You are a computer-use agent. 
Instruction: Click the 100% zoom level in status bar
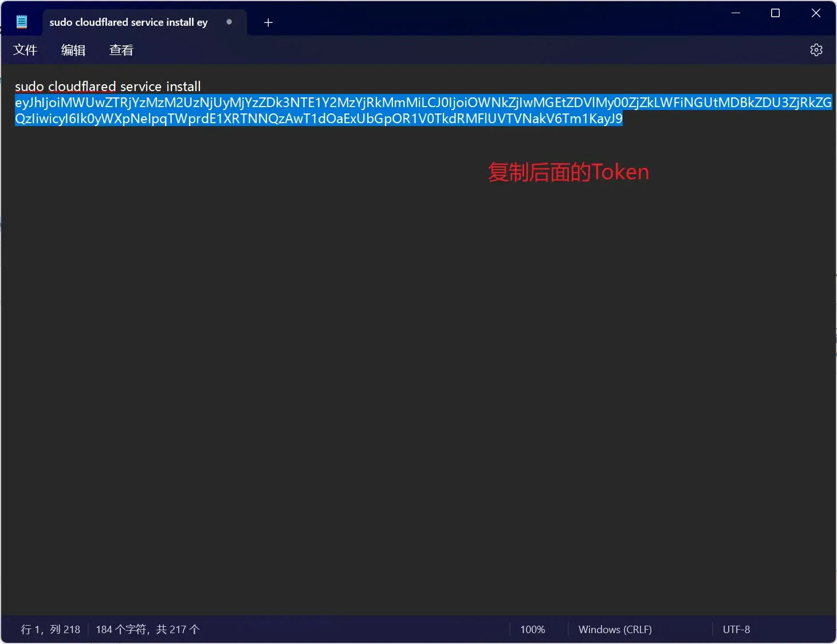tap(532, 629)
